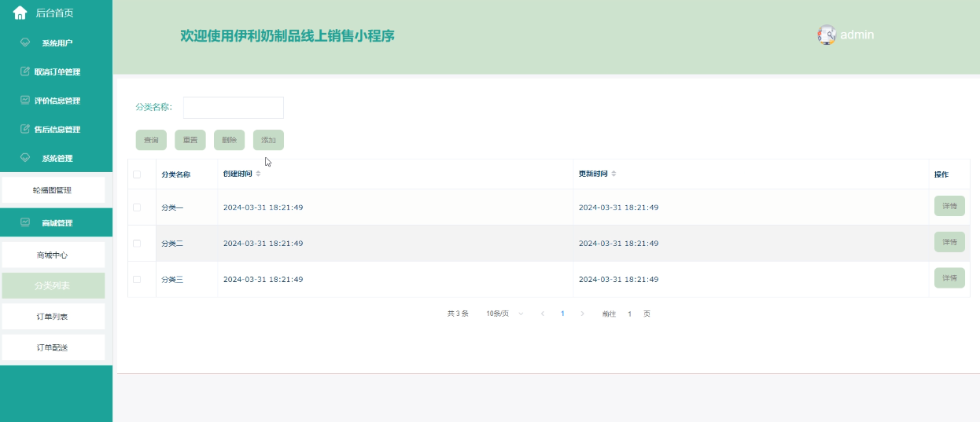Open 详情 for row 分类一
The height and width of the screenshot is (422, 980).
click(949, 206)
